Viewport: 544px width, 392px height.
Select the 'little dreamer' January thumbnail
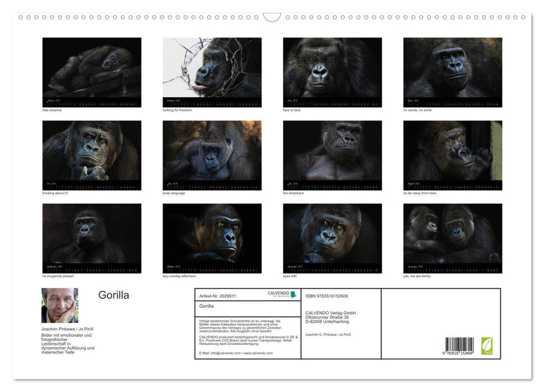pos(91,72)
